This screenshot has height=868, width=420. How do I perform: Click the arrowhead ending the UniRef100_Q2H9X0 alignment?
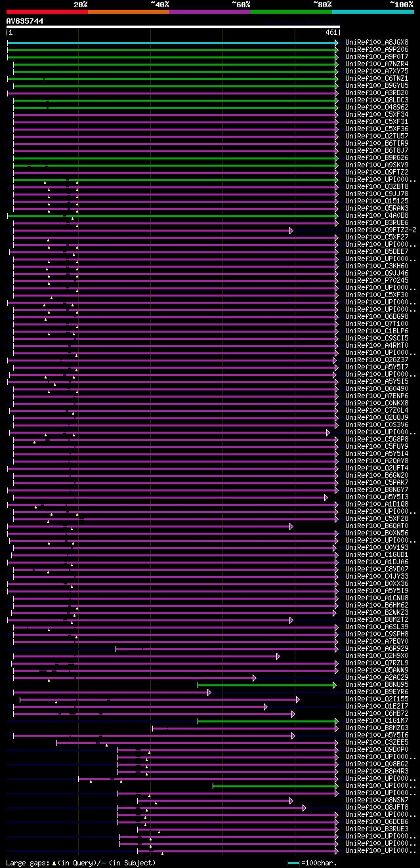[x=278, y=655]
